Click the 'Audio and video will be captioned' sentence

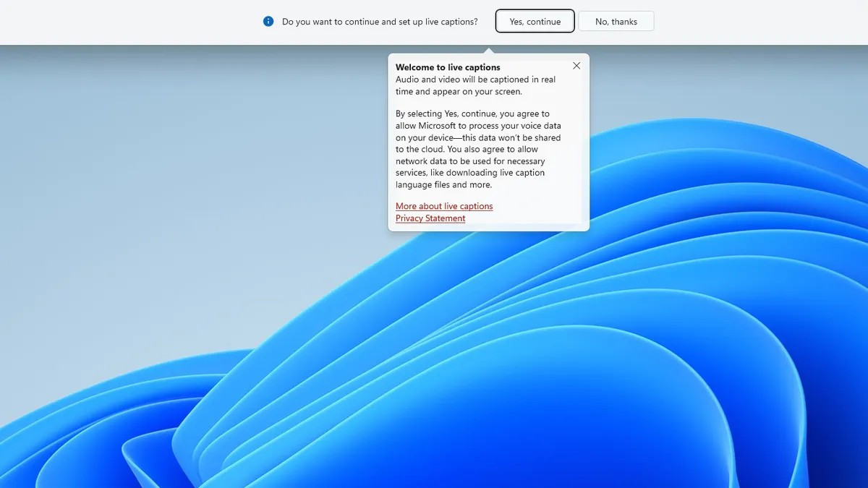(475, 80)
